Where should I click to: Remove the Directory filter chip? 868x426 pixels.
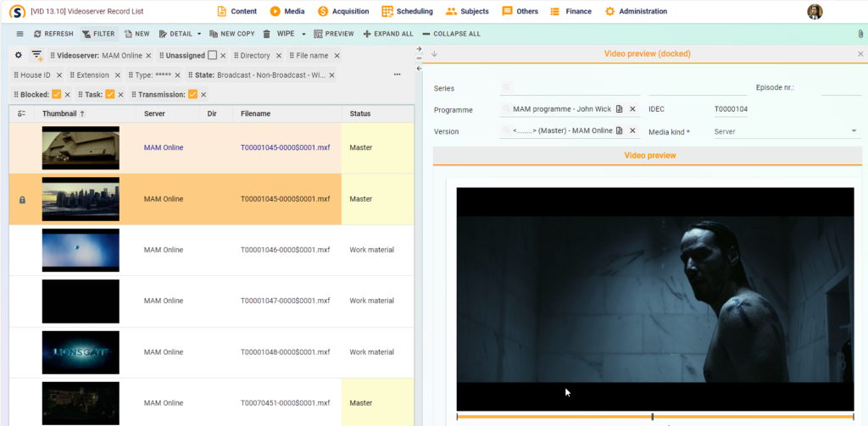click(278, 56)
